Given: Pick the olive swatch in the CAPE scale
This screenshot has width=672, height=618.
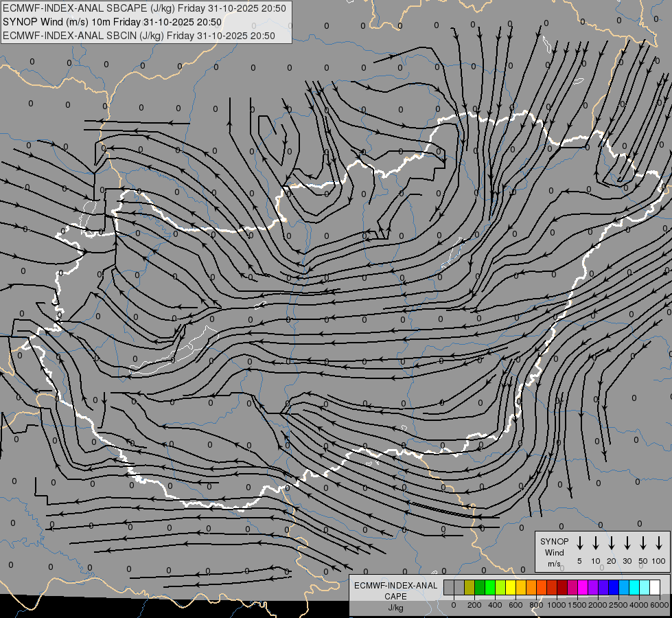Looking at the screenshot, I should tap(470, 587).
